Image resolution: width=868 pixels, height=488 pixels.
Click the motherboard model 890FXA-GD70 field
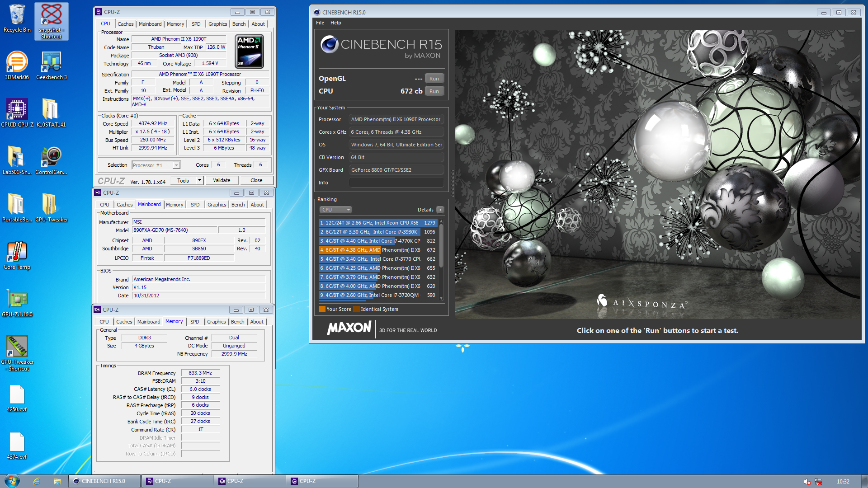tap(175, 230)
